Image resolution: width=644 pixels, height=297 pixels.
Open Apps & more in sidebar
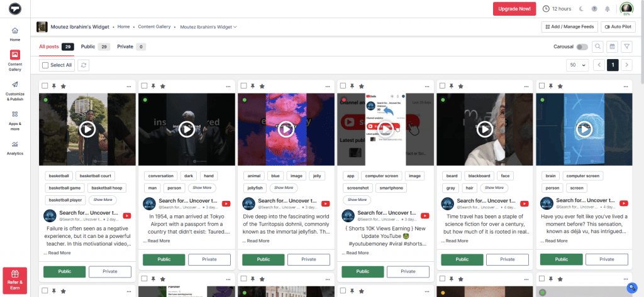(x=14, y=118)
